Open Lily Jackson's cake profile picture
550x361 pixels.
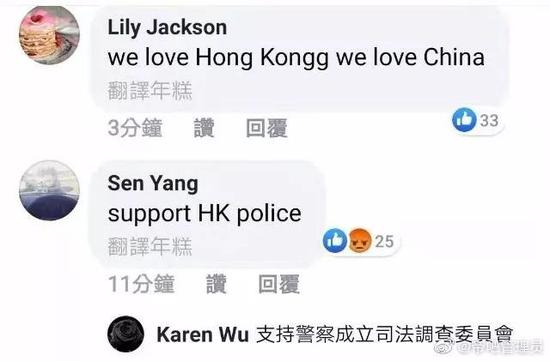49,36
